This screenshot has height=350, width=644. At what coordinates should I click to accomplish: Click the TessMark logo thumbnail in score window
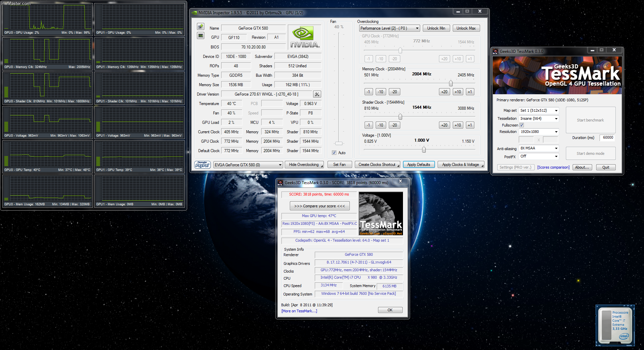381,213
